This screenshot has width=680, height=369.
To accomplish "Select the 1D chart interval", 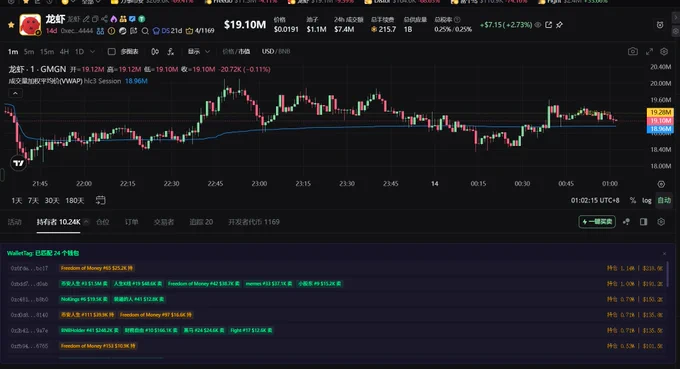I will [x=79, y=52].
